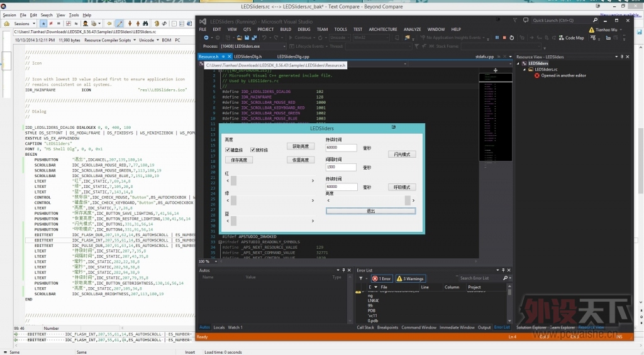Open the Tools menu in Beyond Compare
Screen dimensions: 644x355
click(x=74, y=15)
